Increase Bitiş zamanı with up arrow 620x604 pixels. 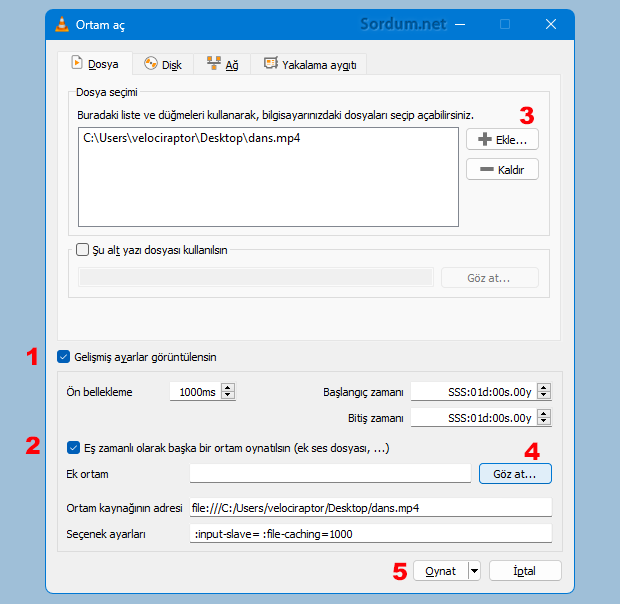click(544, 414)
